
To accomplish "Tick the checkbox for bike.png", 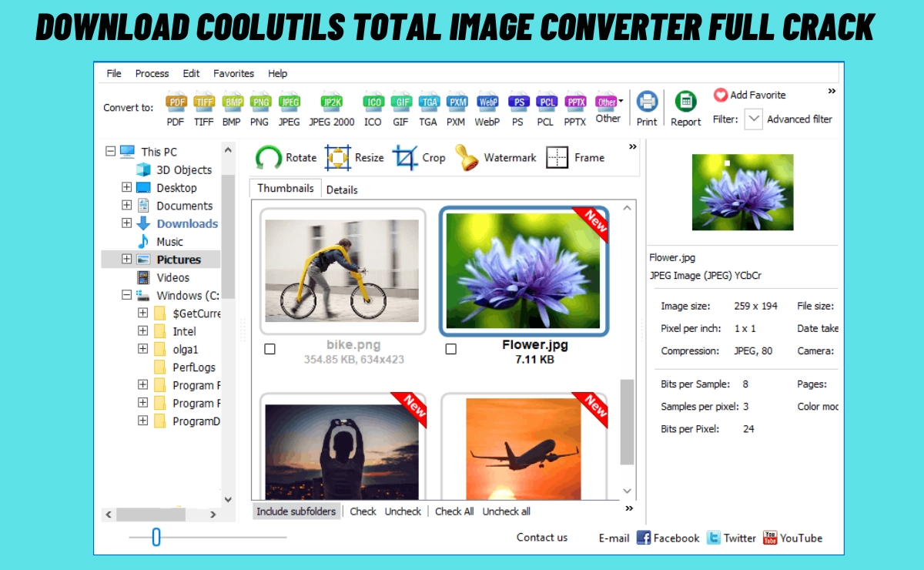I will tap(269, 349).
